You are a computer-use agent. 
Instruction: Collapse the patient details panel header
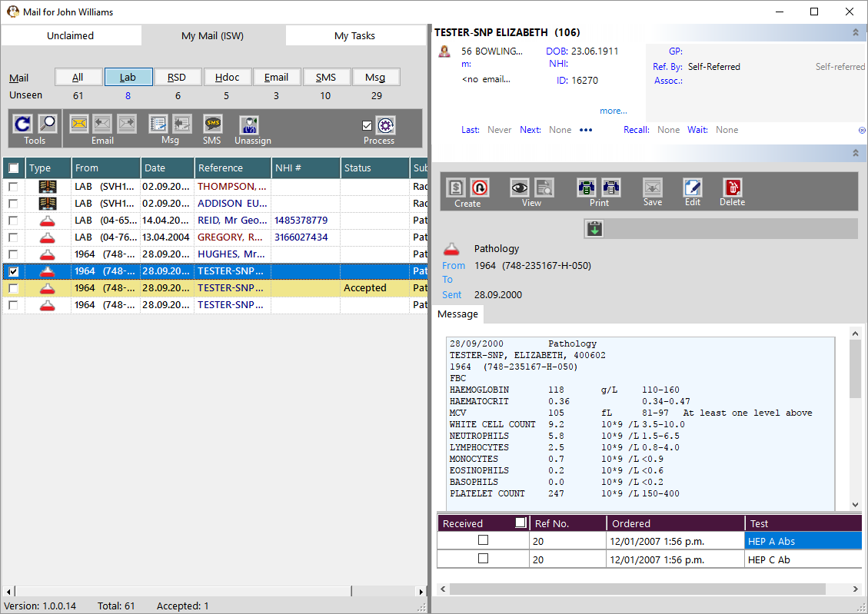856,32
